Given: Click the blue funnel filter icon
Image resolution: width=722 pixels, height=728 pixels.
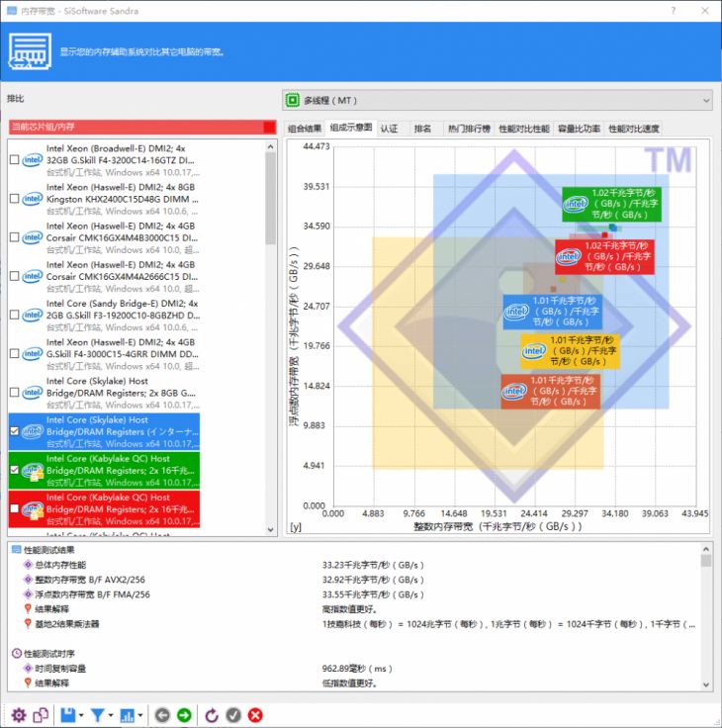Looking at the screenshot, I should pyautogui.click(x=98, y=714).
